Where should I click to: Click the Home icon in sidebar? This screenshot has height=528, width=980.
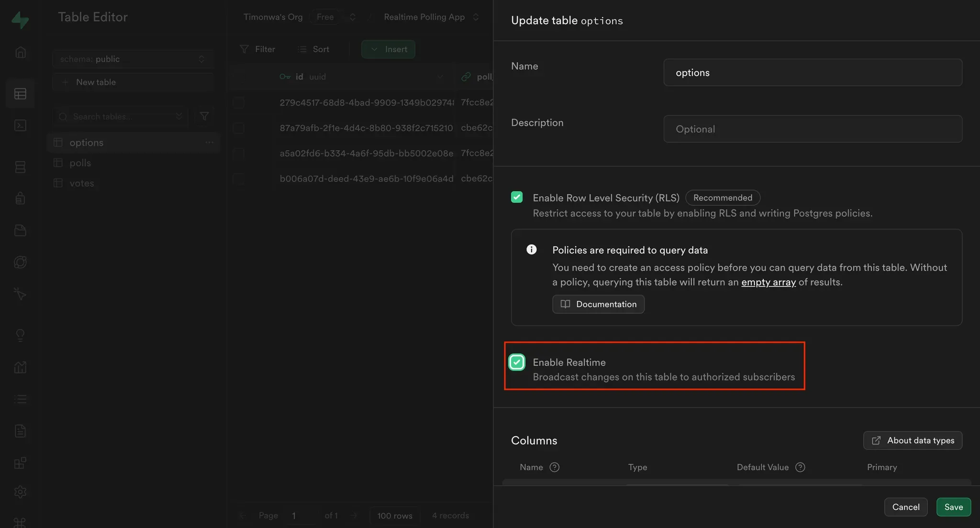click(x=20, y=52)
